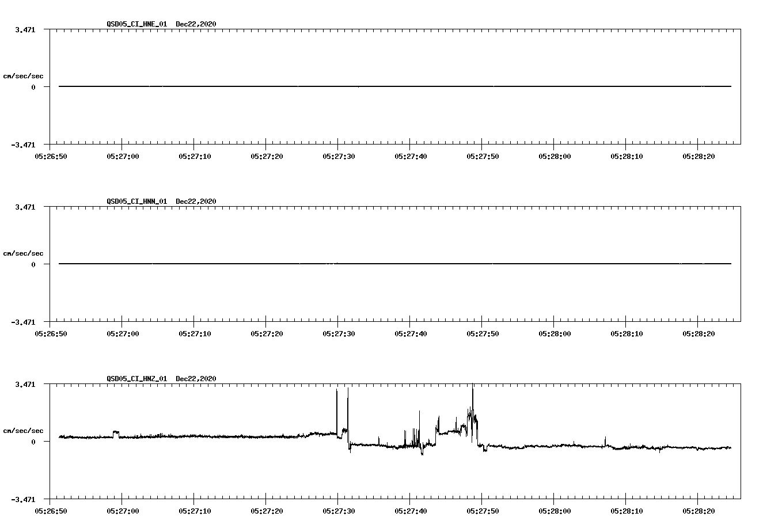Click the 05:27:40 tick mark on the HNZ axis

pos(410,500)
